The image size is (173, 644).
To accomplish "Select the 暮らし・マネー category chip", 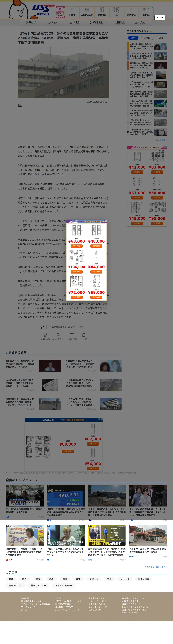I will [38, 586].
